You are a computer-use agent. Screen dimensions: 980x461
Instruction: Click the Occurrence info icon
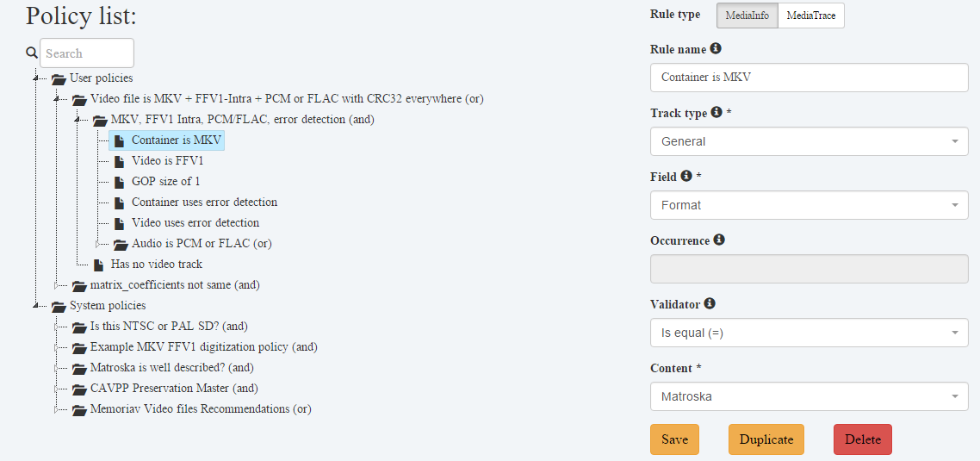click(x=719, y=240)
